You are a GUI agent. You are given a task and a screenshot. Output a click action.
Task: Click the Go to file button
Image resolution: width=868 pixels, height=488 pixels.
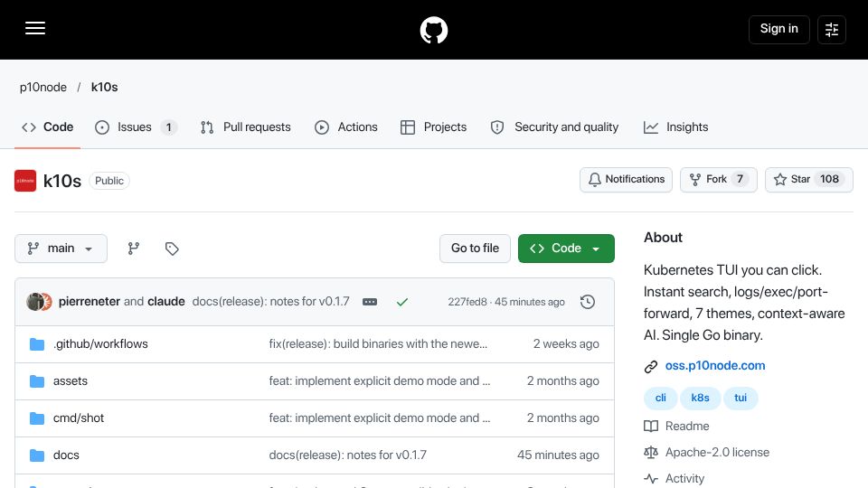(x=475, y=249)
